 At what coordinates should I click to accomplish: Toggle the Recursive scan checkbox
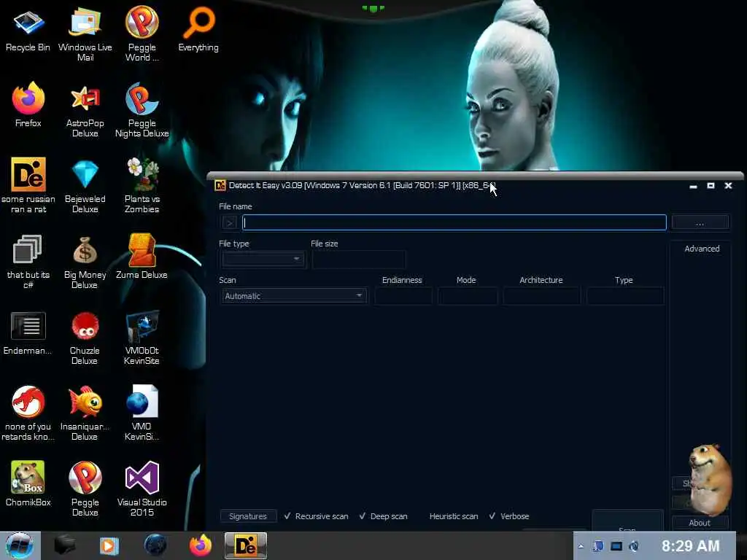317,516
